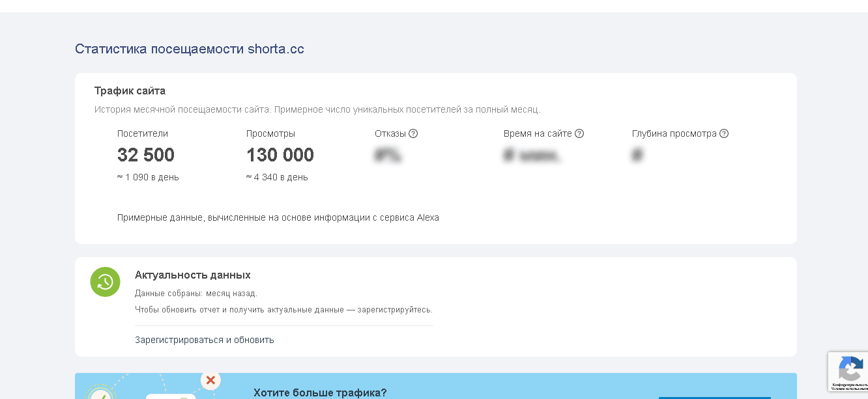868x399 pixels.
Task: Click the green clock refresh icon
Action: [x=105, y=282]
